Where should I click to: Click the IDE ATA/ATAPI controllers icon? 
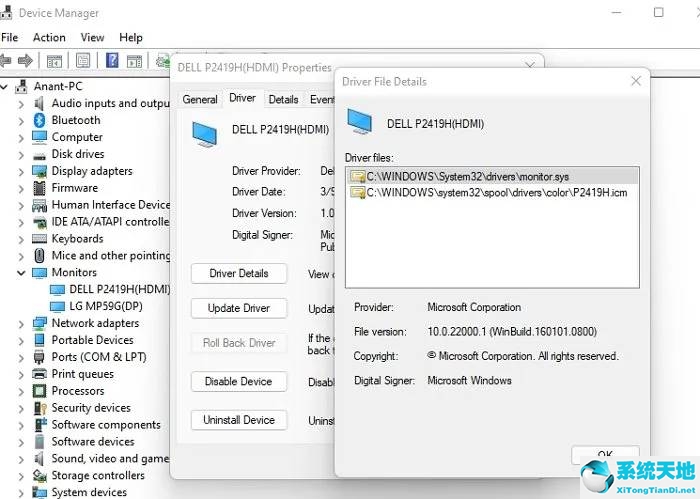[x=39, y=222]
